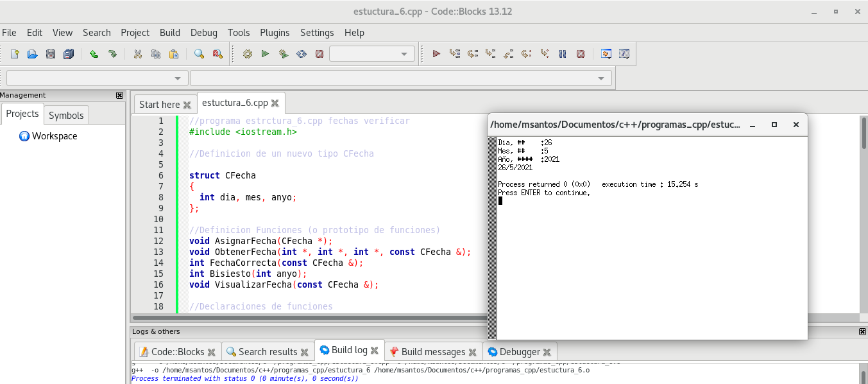Close the Start here tab
Image resolution: width=868 pixels, height=384 pixels.
pyautogui.click(x=187, y=105)
